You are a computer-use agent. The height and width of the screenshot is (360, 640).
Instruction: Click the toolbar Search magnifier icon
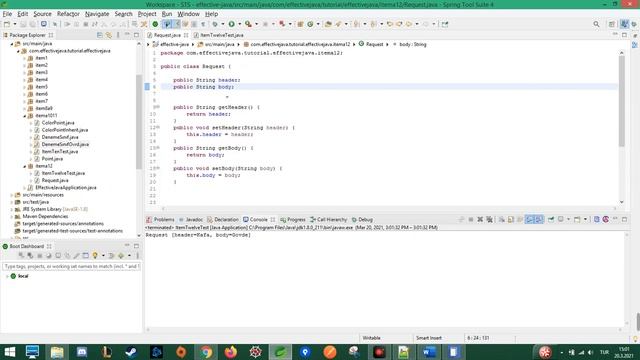click(596, 24)
